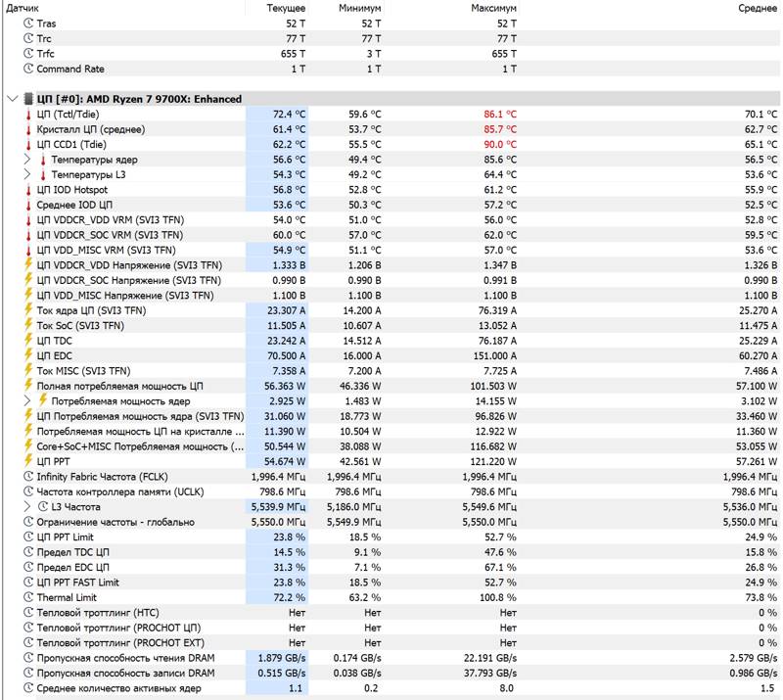
Task: Click thermometer icon of ЦП VDDCR_SOC VRM
Action: (x=28, y=235)
